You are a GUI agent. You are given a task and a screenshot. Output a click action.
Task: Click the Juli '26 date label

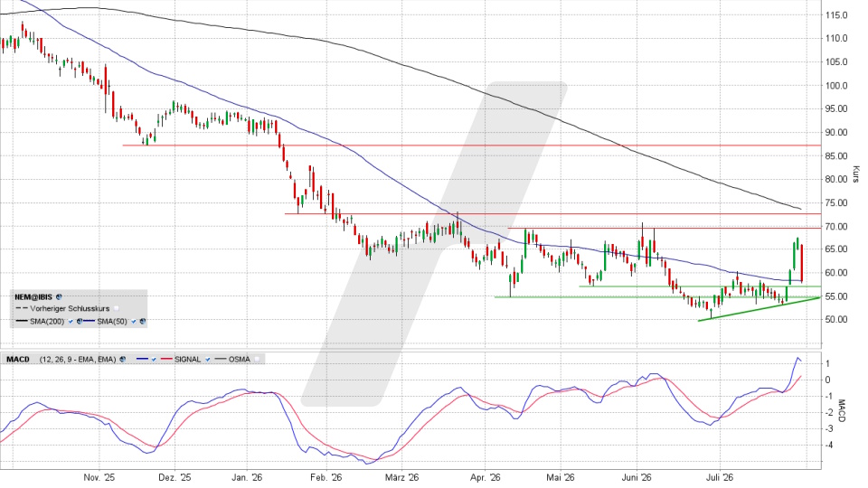tap(719, 477)
